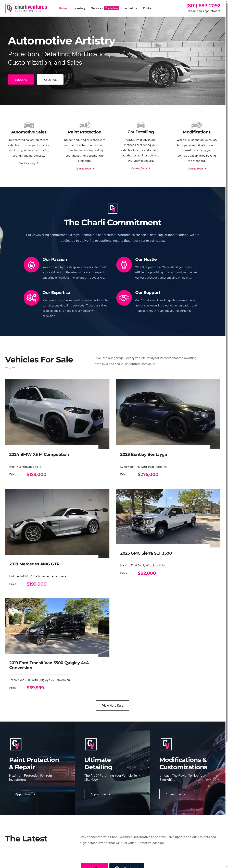This screenshot has width=228, height=868.
Task: Click the Our Hustle watch icon
Action: pos(124,265)
